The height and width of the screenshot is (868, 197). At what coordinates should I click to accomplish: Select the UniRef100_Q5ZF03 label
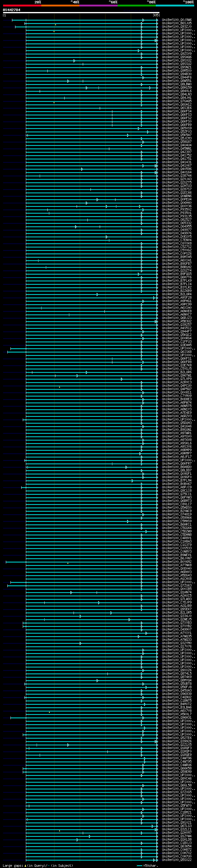[177, 132]
